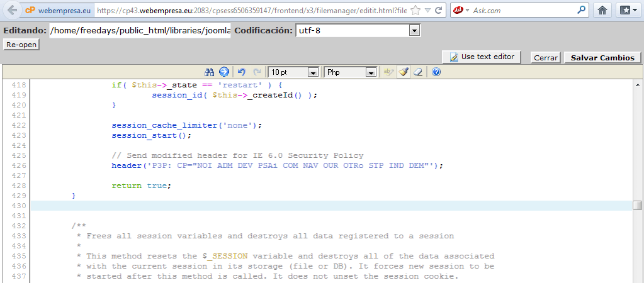Click the header('P3P: CP=...') line
The height and width of the screenshot is (283, 644).
[x=278, y=165]
